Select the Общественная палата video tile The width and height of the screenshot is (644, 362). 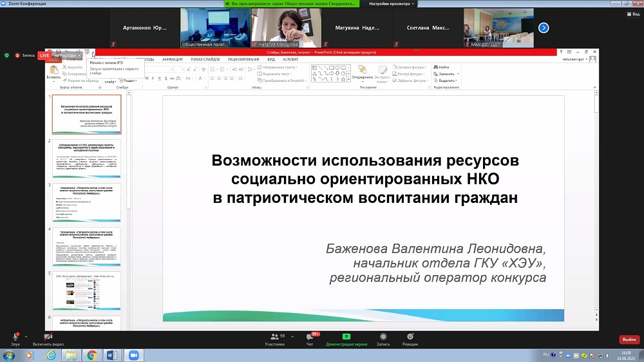click(x=216, y=28)
